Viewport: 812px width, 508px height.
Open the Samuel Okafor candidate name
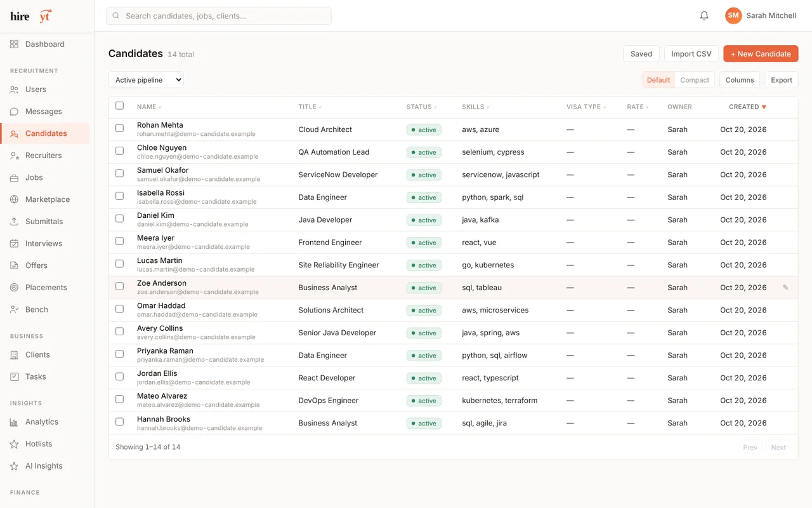pos(163,170)
